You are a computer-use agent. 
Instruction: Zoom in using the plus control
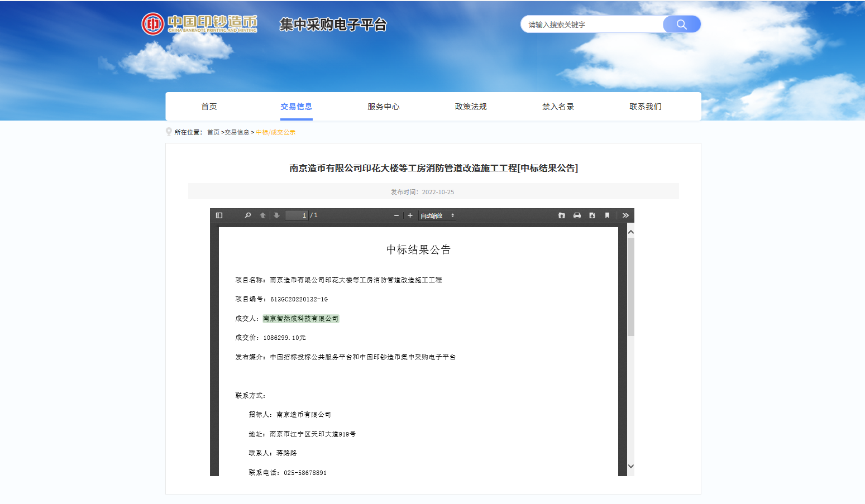pyautogui.click(x=409, y=215)
